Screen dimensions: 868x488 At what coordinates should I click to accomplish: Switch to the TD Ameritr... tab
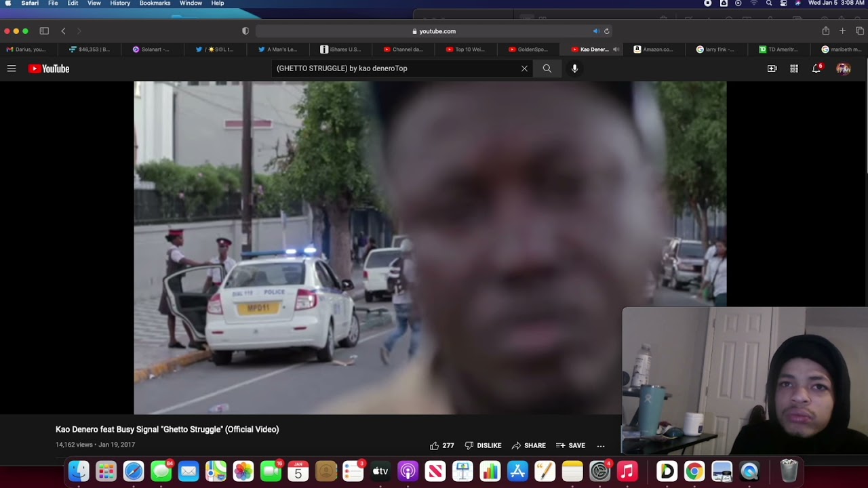click(x=779, y=49)
